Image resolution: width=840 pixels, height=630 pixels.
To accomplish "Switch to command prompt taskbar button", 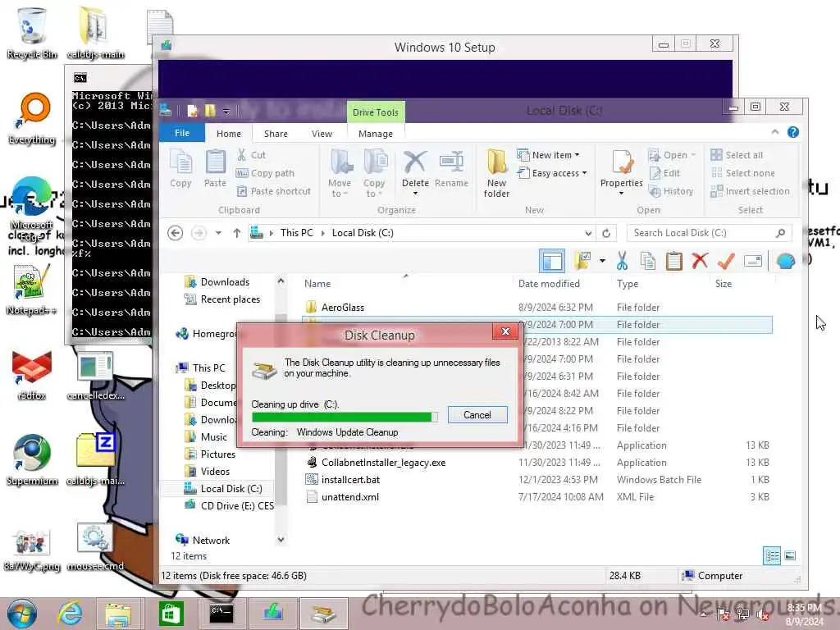I will (x=221, y=614).
